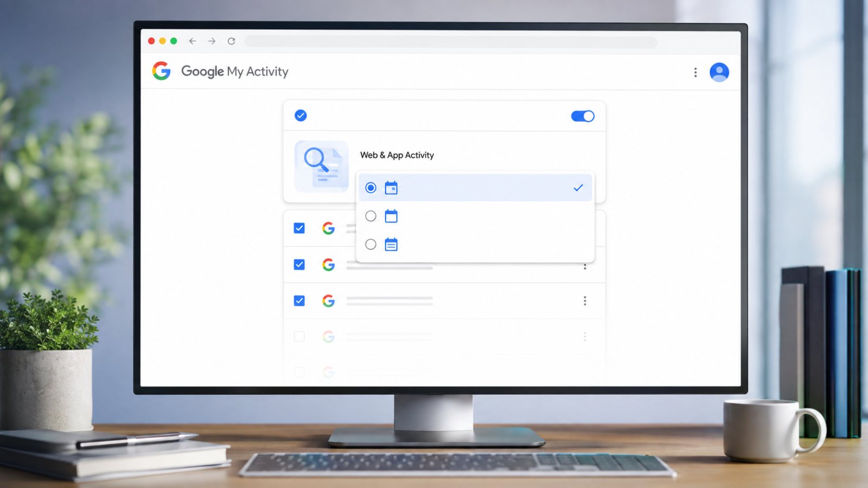Open the third activity row's three-dot menu
Screen dimensions: 868x488
tap(585, 301)
